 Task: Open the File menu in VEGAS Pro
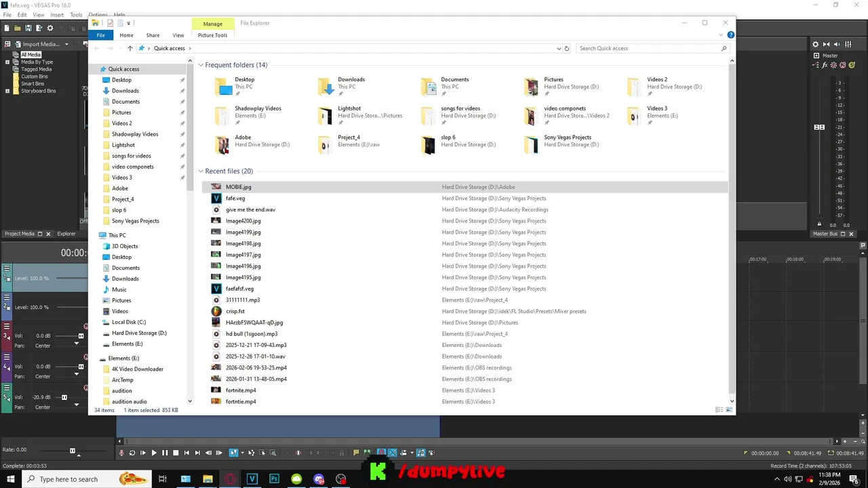pyautogui.click(x=7, y=14)
